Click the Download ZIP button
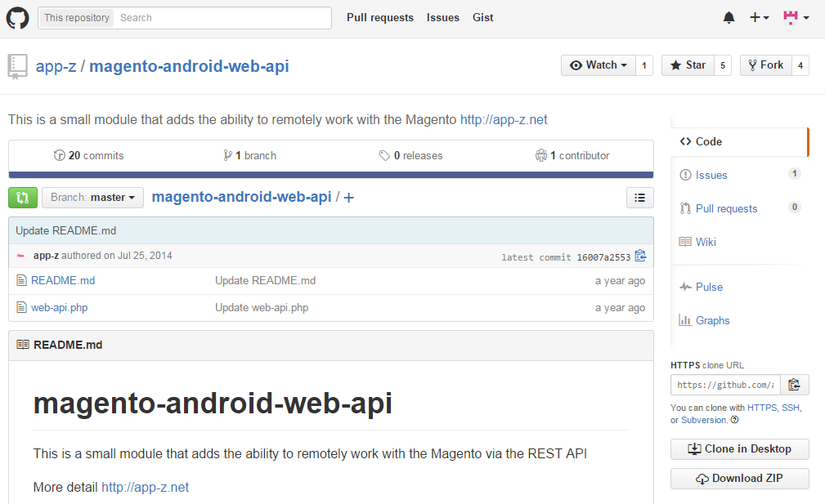The height and width of the screenshot is (504, 825). tap(739, 479)
